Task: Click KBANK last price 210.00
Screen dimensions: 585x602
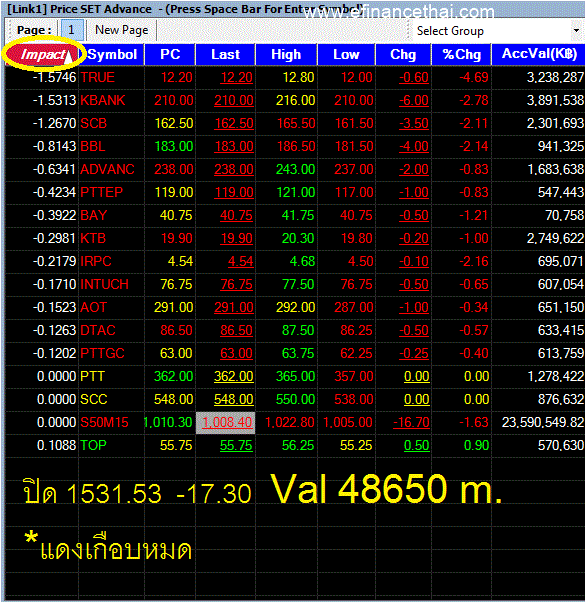Action: [234, 101]
